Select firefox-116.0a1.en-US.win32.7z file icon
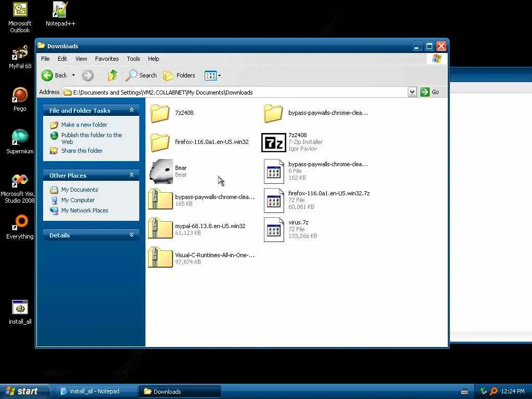Screen dimensions: 532x399 (273, 201)
